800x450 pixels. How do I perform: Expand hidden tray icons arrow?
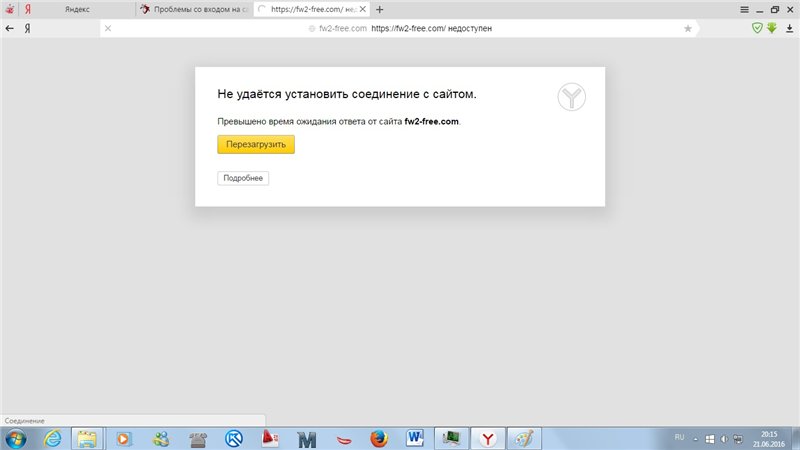coord(695,439)
